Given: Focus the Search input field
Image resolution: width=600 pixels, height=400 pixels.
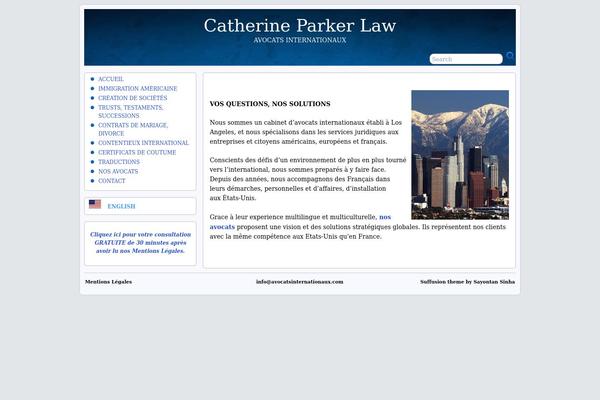Looking at the screenshot, I should (466, 59).
